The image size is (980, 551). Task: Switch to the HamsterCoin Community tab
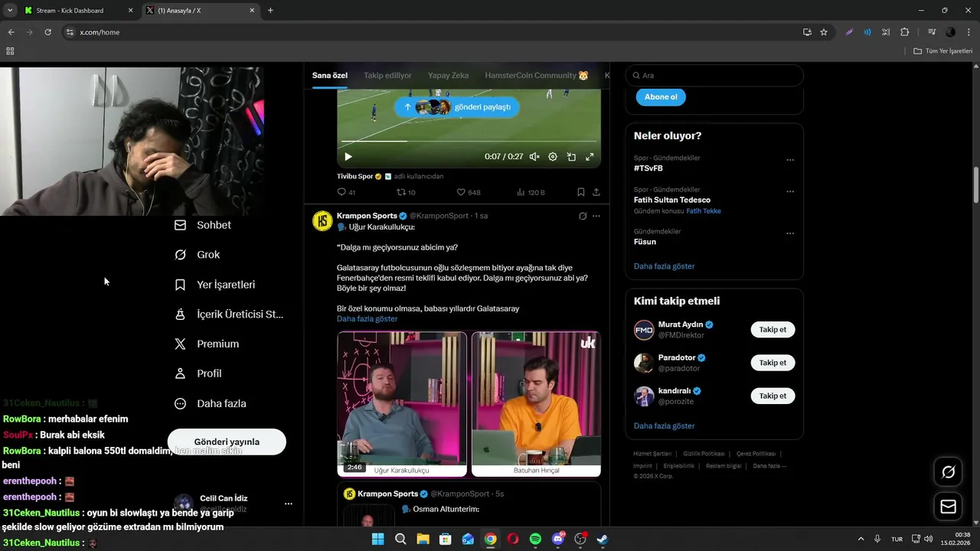pyautogui.click(x=537, y=75)
